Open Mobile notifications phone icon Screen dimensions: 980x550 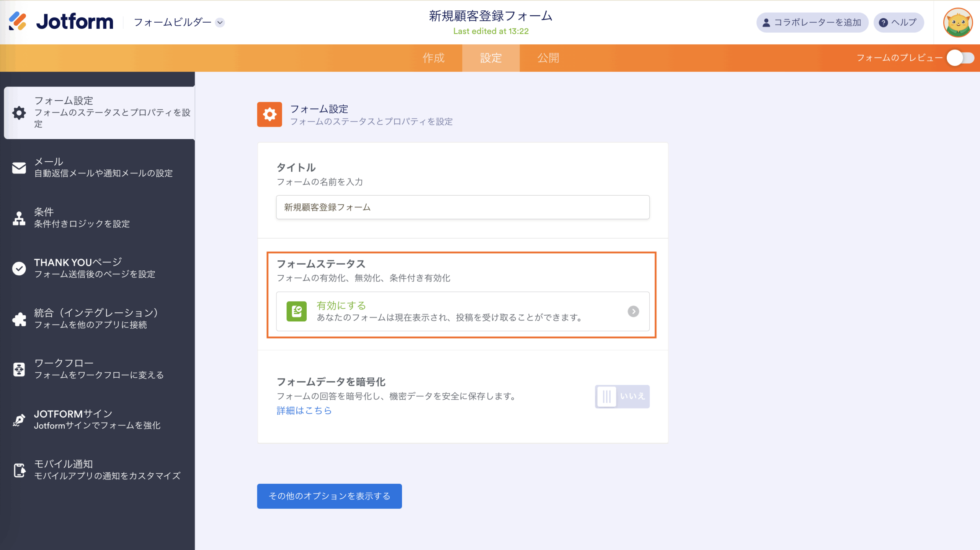(x=19, y=470)
